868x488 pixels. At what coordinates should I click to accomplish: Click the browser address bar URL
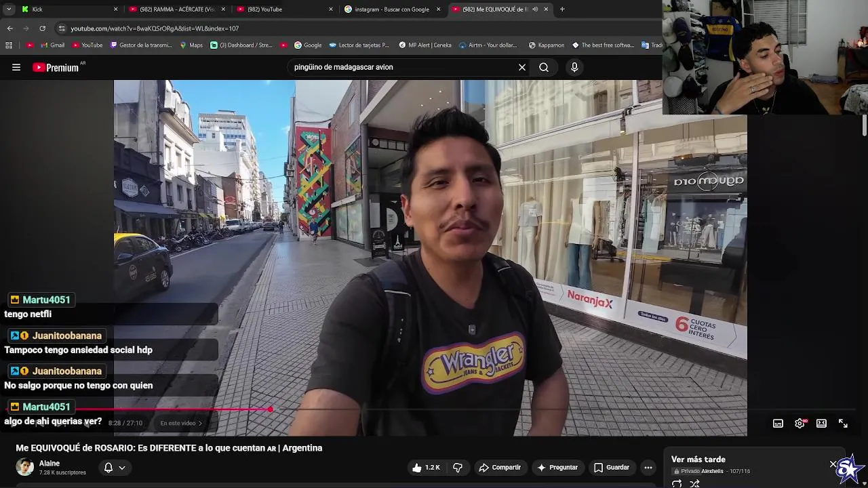(x=155, y=28)
